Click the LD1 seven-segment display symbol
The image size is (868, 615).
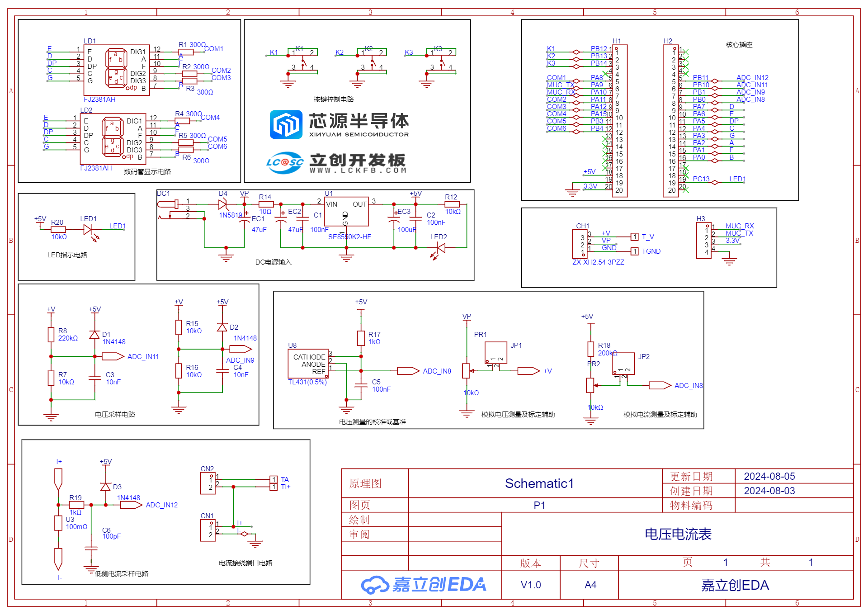click(x=117, y=70)
